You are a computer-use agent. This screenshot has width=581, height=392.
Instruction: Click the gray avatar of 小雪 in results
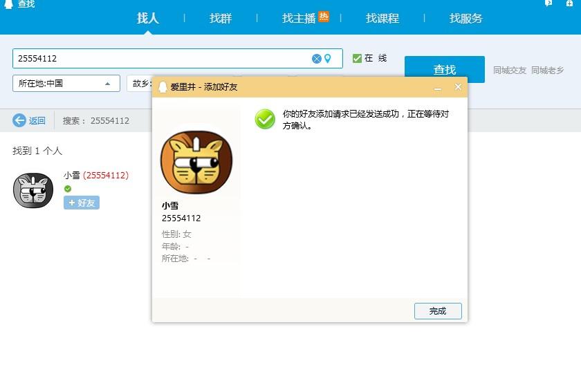(x=33, y=190)
